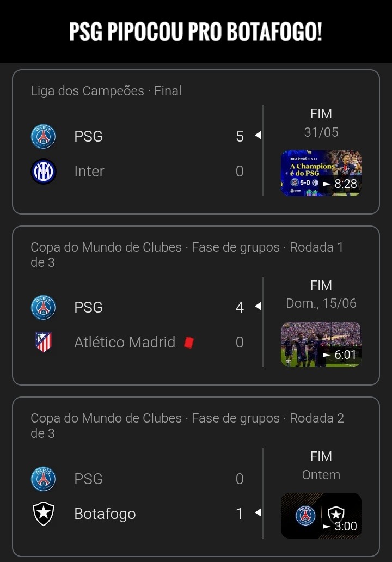Click the PSG crest in the Atlético Madrid match
The height and width of the screenshot is (562, 392).
[44, 307]
